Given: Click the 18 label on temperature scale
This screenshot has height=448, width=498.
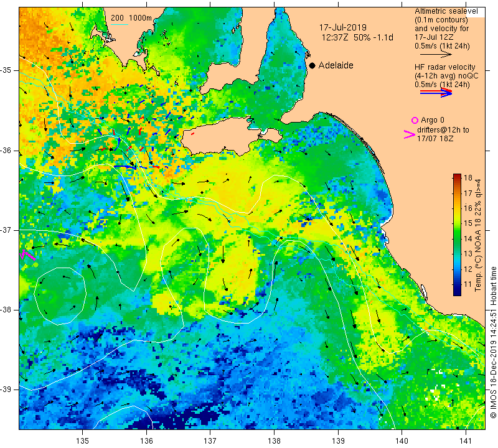Looking at the screenshot, I should [468, 177].
